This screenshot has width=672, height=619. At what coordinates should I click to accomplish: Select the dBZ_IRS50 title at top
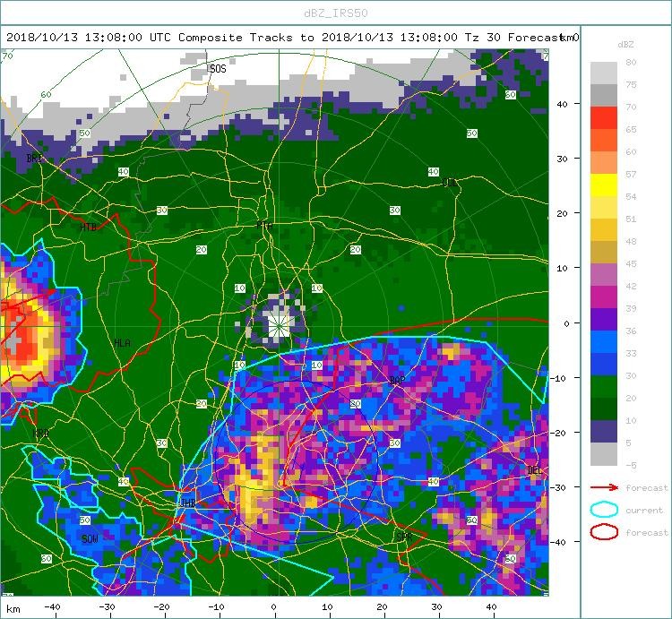click(x=336, y=13)
